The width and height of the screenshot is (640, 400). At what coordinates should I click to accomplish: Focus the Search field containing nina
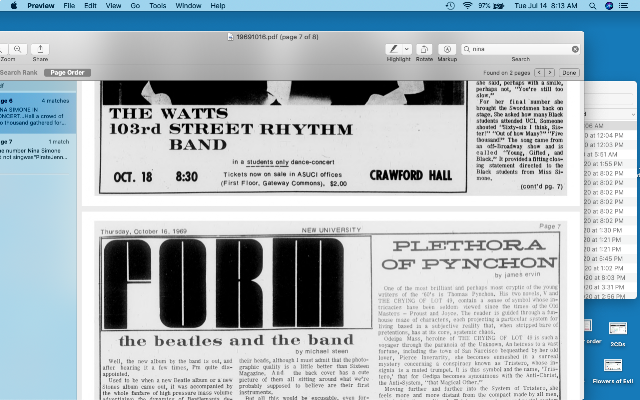520,49
